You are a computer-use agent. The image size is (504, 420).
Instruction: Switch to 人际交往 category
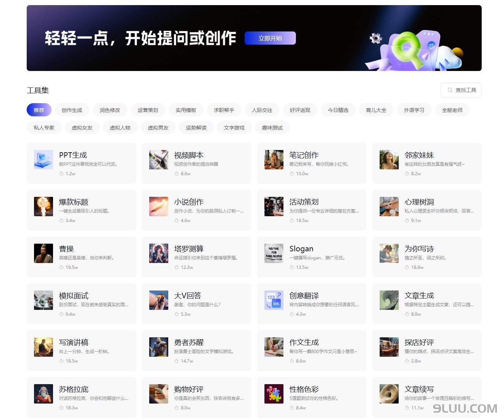(262, 110)
